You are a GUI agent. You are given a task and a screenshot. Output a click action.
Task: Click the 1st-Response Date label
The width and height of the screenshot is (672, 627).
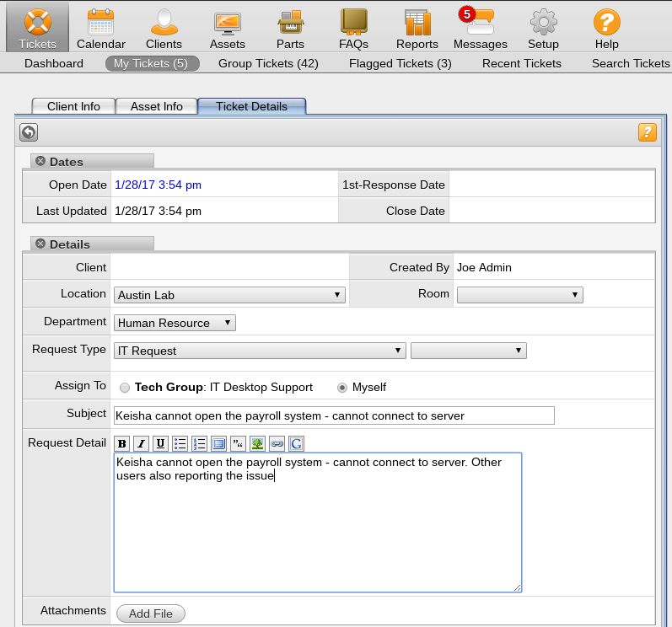tap(394, 185)
